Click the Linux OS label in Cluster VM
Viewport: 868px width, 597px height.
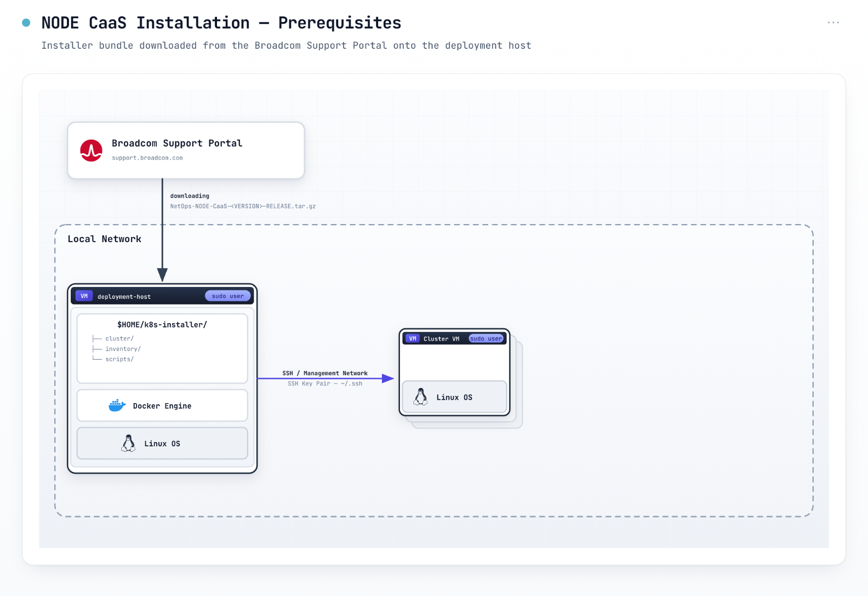pos(454,397)
